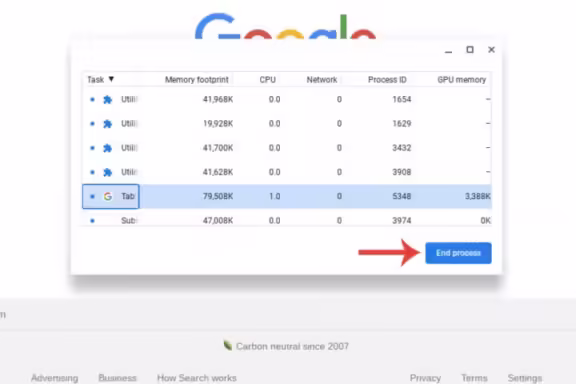Click GPU memory value 3,388K

tap(478, 196)
